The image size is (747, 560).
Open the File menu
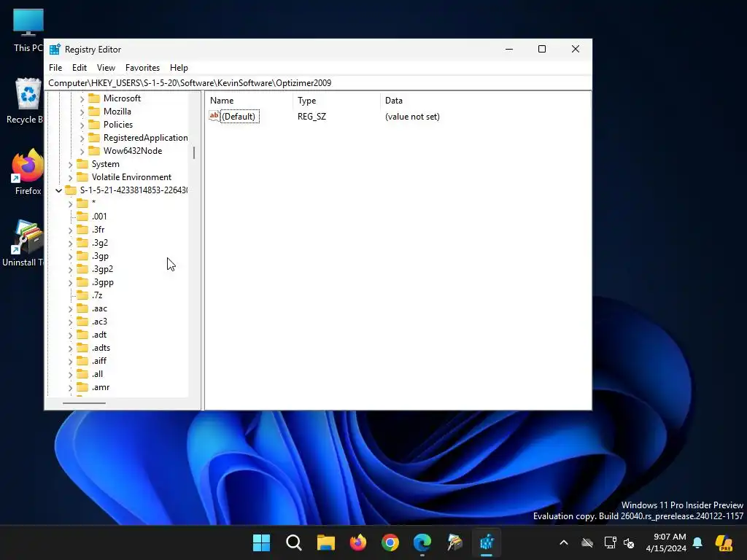tap(55, 68)
